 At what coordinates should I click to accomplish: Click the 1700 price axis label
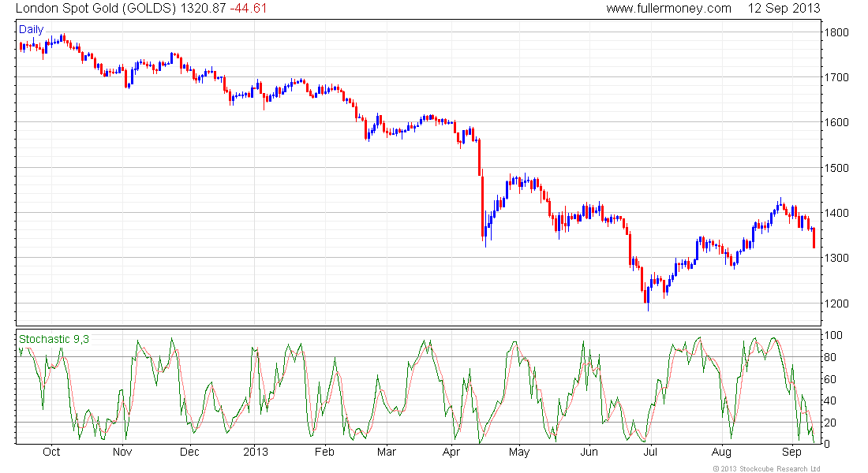pyautogui.click(x=836, y=77)
